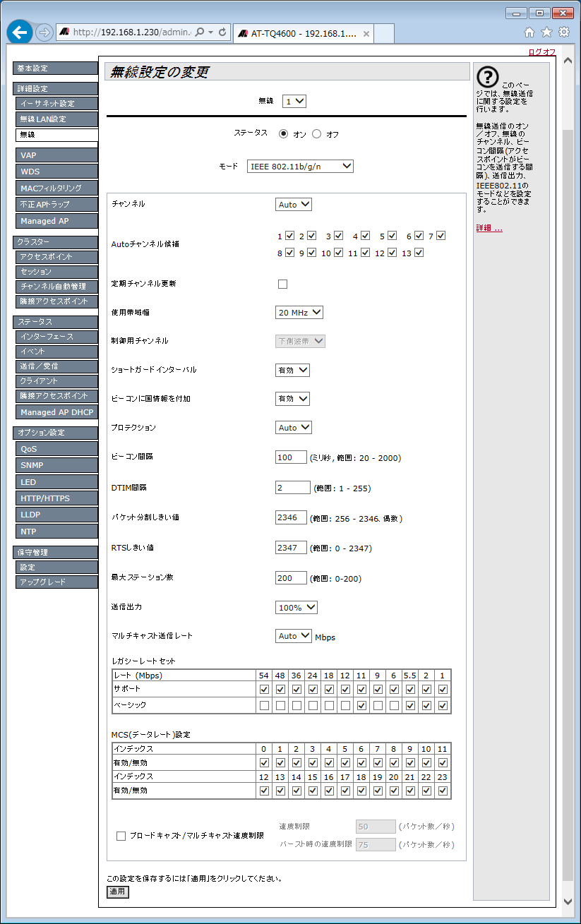
Task: Select status オフ radio button
Action: tap(316, 133)
